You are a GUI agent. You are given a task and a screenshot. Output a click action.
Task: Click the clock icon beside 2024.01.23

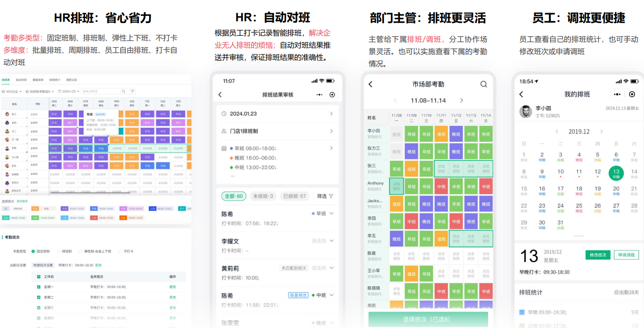(224, 114)
